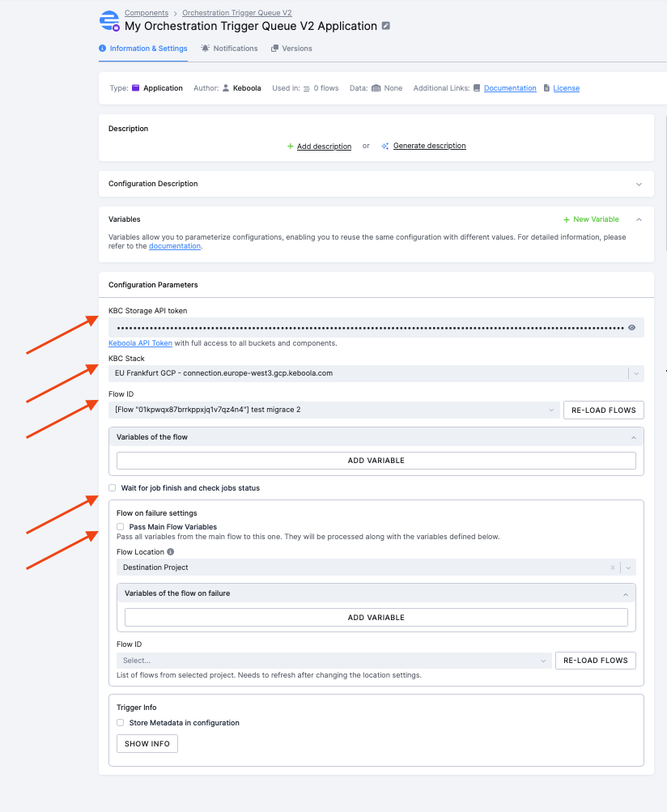Click the Keboola component logo icon
Viewport: 667px width, 812px height.
coord(109,21)
